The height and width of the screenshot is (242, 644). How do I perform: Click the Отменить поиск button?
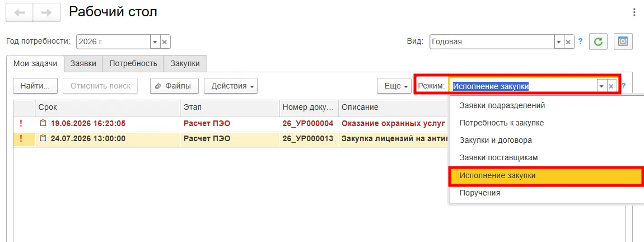pos(101,86)
